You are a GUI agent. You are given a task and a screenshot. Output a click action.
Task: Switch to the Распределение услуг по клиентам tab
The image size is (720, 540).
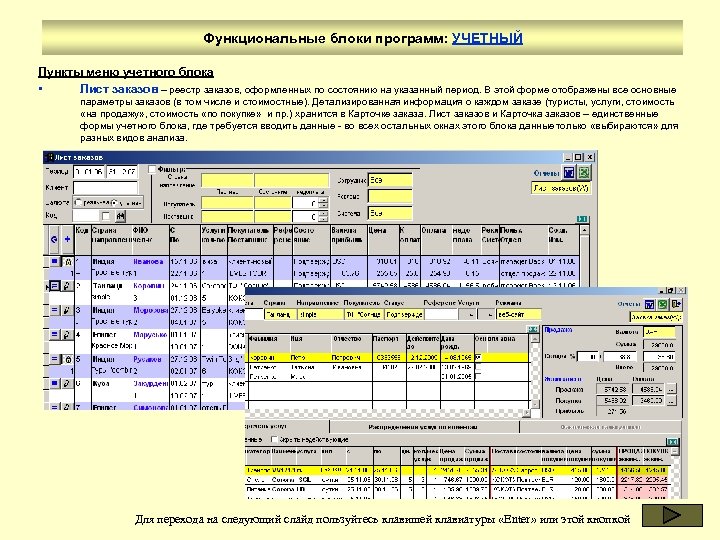pos(422,427)
